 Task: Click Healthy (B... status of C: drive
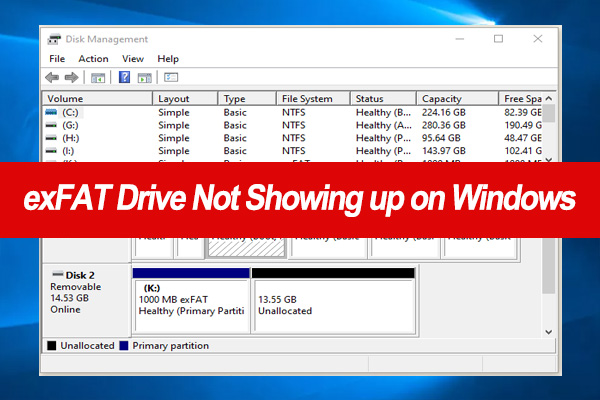(x=383, y=113)
